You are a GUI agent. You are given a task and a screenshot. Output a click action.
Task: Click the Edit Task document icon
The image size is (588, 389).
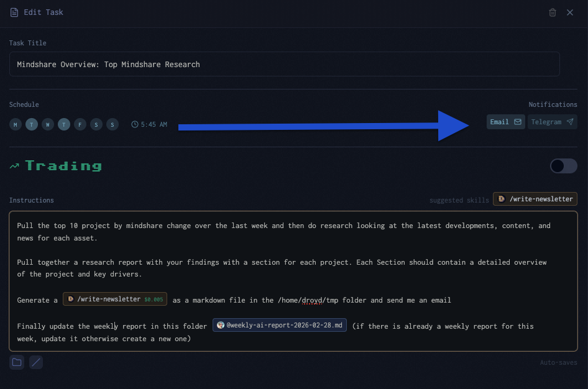14,12
